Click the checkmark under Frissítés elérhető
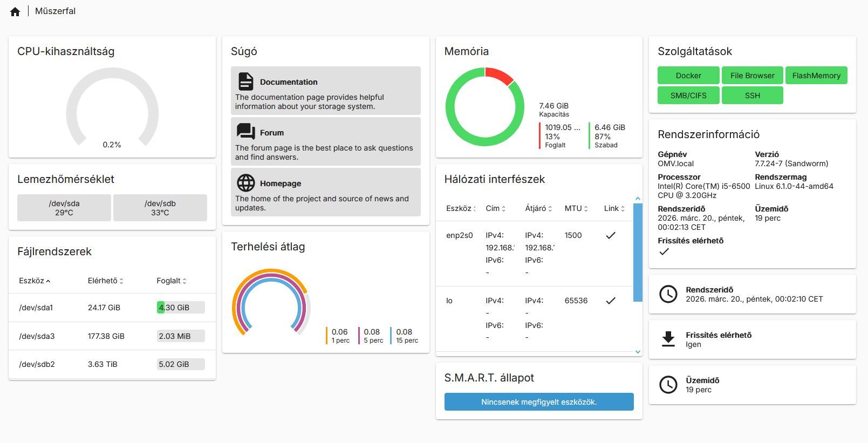This screenshot has width=868, height=443. click(664, 251)
